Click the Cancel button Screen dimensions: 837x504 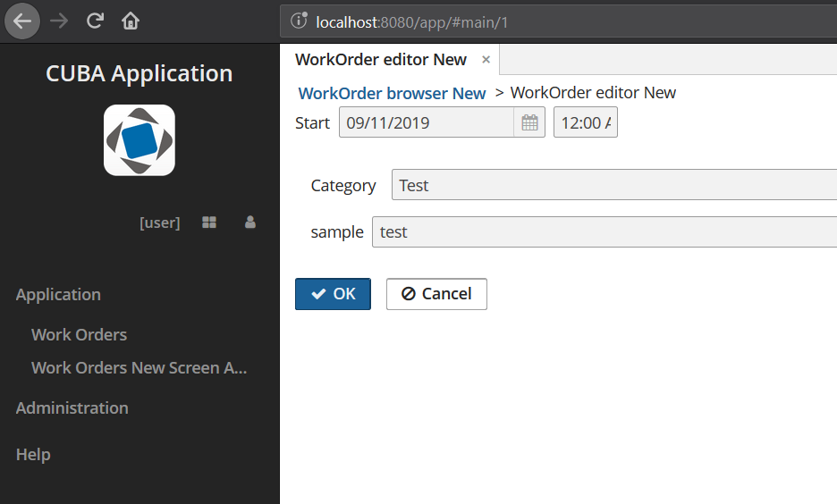point(436,294)
